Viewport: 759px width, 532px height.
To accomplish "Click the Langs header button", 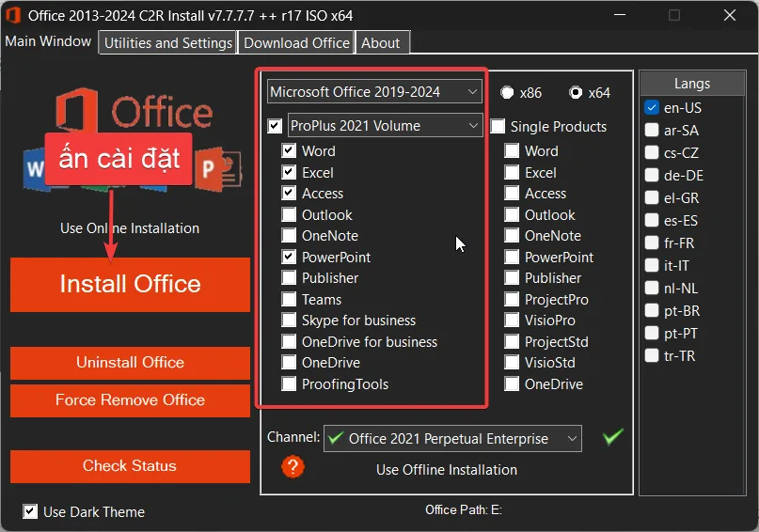I will click(x=692, y=84).
